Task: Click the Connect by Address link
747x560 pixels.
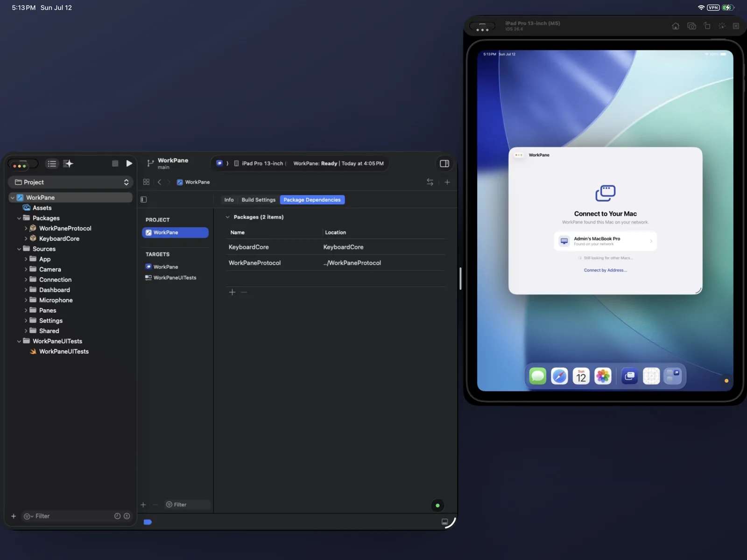Action: [606, 270]
